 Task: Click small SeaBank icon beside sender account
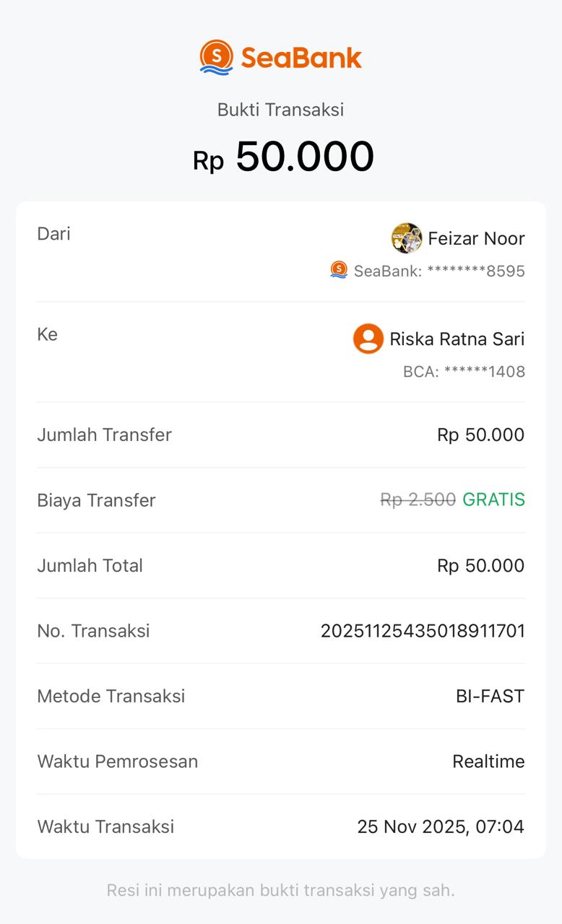pos(339,270)
